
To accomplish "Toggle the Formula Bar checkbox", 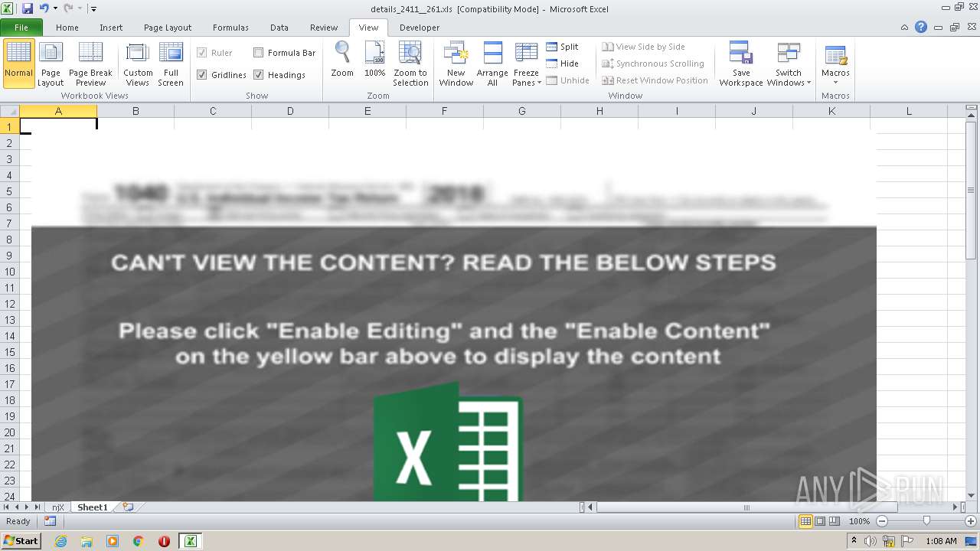I will coord(259,53).
